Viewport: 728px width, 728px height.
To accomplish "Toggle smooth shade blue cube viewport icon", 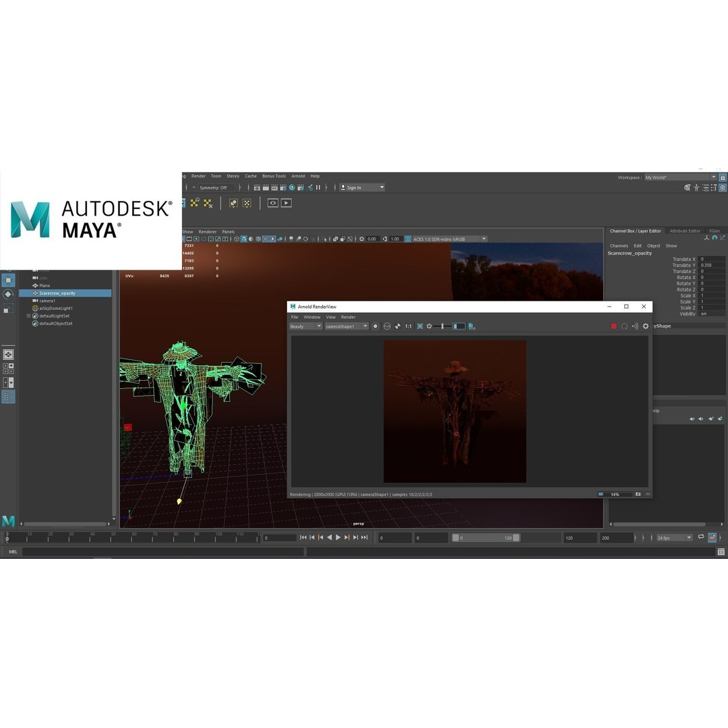I will click(x=244, y=239).
